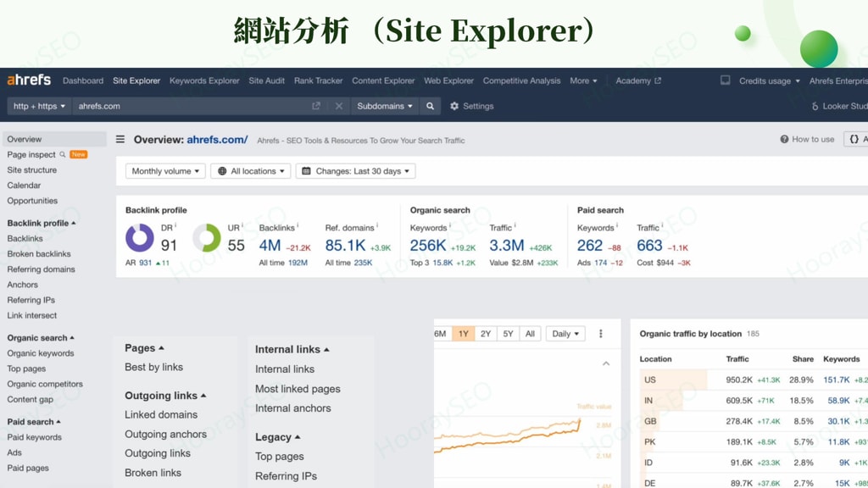This screenshot has height=488, width=868.
Task: Change chart granularity via Daily dropdown
Action: 565,334
